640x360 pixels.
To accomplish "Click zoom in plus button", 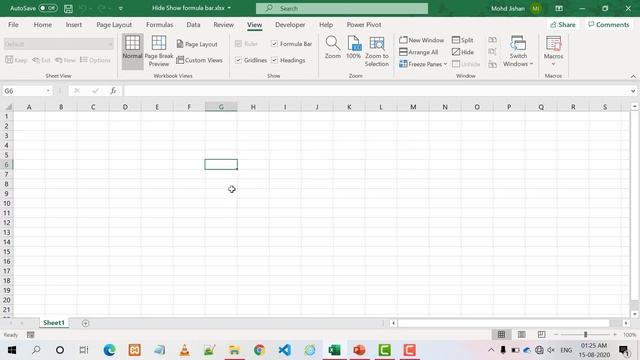I will pos(615,335).
